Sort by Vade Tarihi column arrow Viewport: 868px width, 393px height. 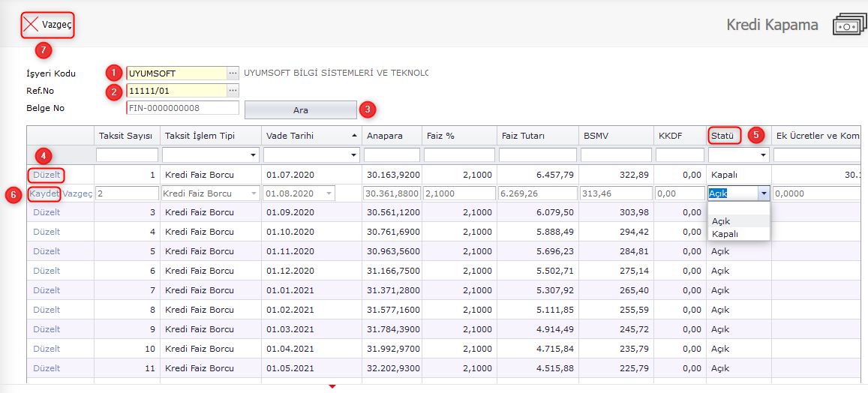point(354,136)
